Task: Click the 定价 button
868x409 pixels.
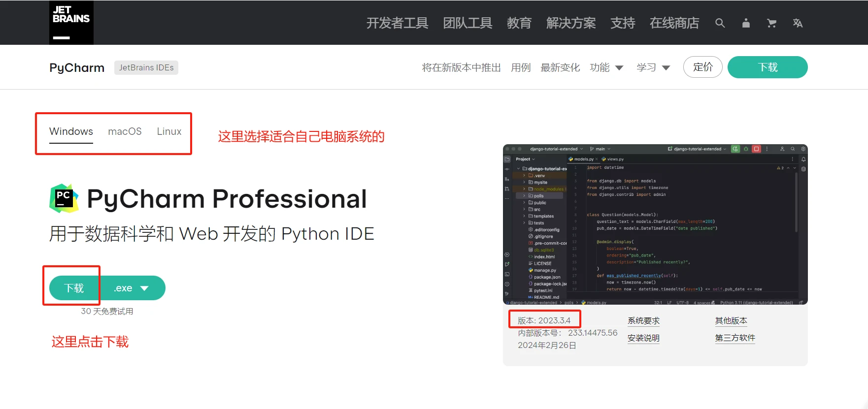Action: pyautogui.click(x=703, y=67)
